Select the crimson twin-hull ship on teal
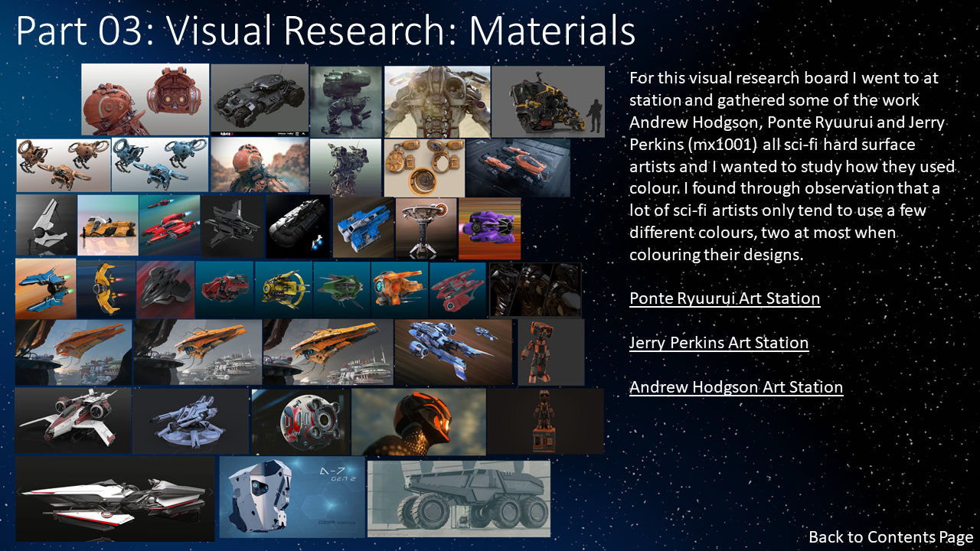Viewport: 980px width, 551px height. click(x=458, y=289)
